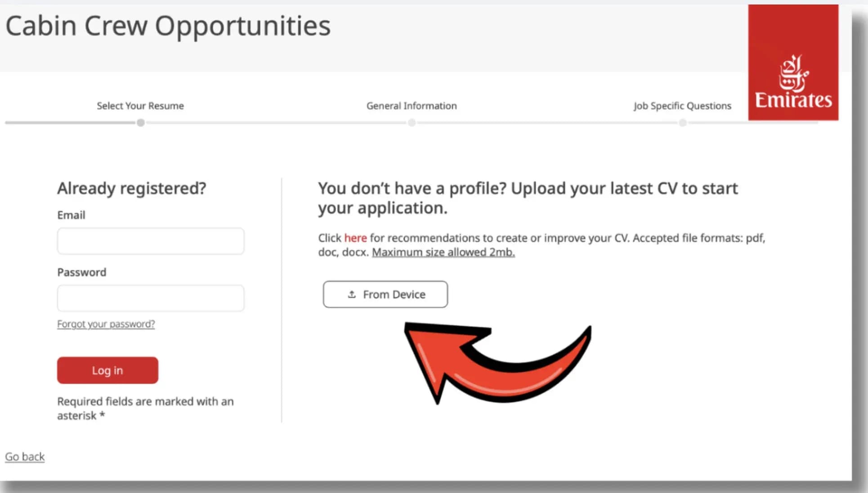Click the upload arrow icon beside From Device

(352, 294)
